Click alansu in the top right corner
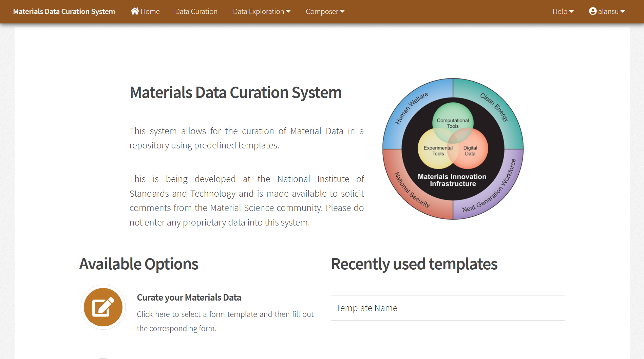Viewport: 644px width, 359px height. [609, 11]
